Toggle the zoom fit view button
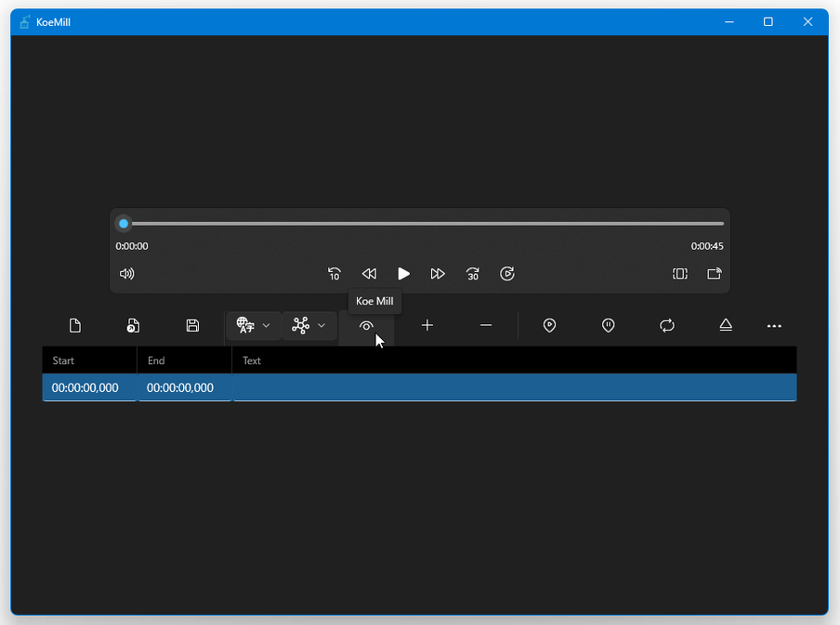Screen dimensions: 840x625 (x=680, y=274)
